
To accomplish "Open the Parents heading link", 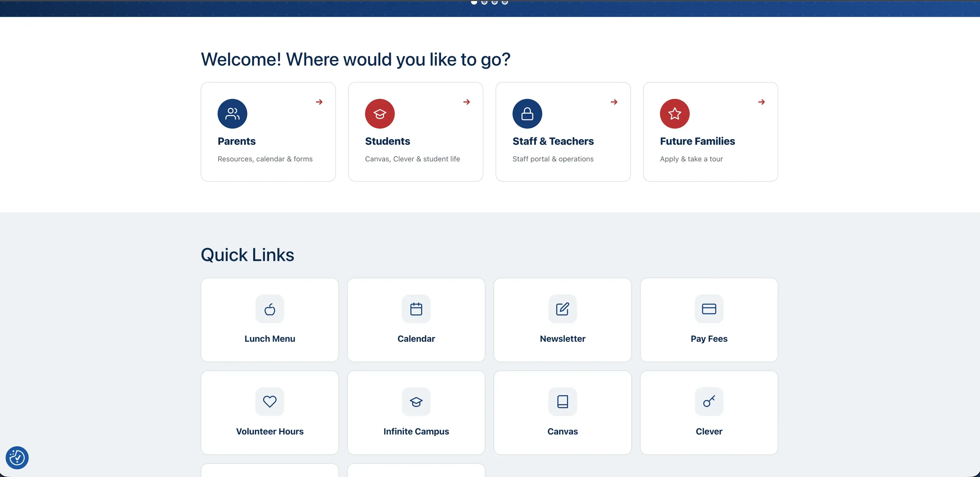I will [236, 141].
